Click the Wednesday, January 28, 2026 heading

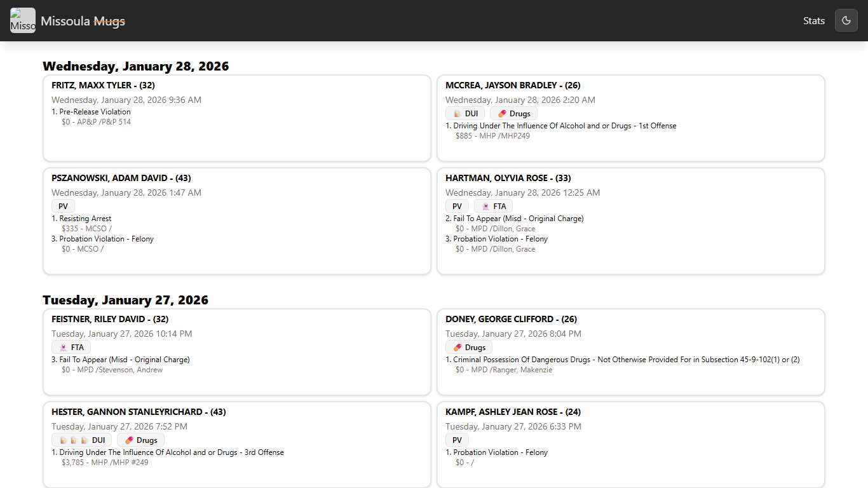tap(135, 66)
